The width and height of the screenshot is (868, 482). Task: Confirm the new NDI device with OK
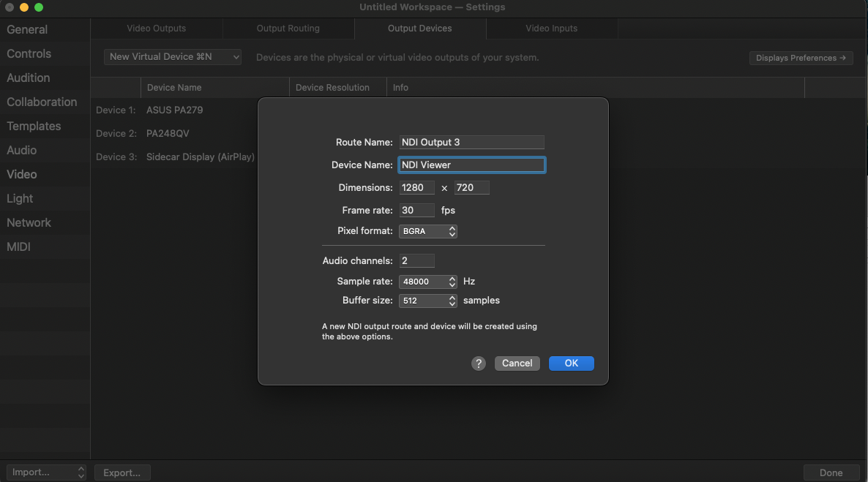click(x=571, y=363)
